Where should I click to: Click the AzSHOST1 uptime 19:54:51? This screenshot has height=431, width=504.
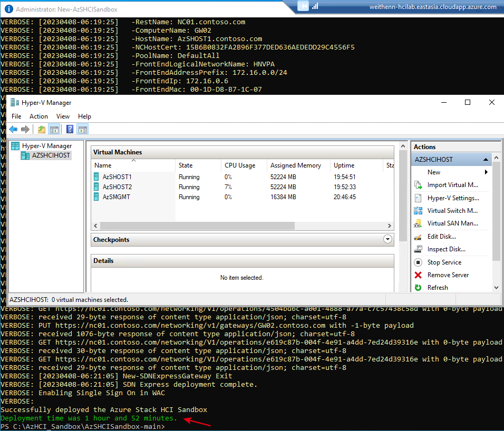pos(345,177)
